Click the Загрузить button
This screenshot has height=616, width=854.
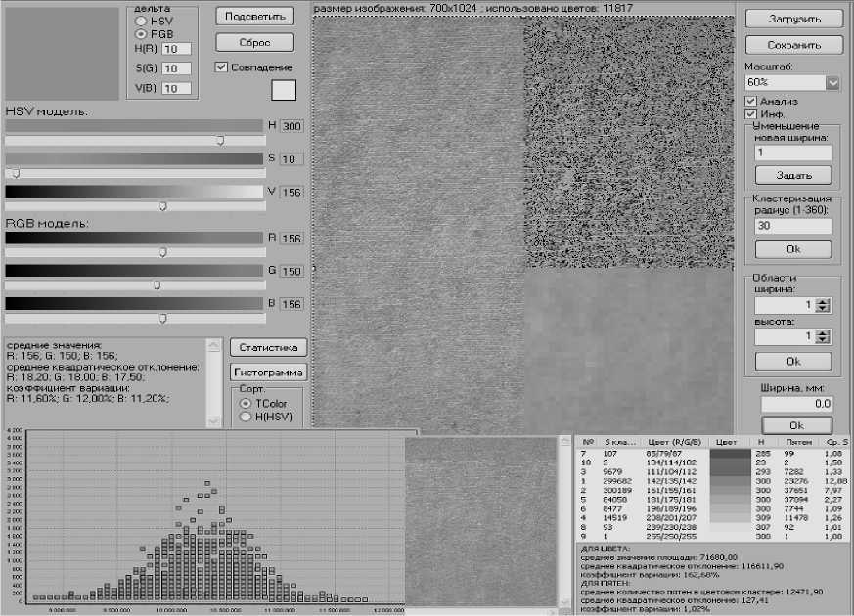pyautogui.click(x=793, y=19)
